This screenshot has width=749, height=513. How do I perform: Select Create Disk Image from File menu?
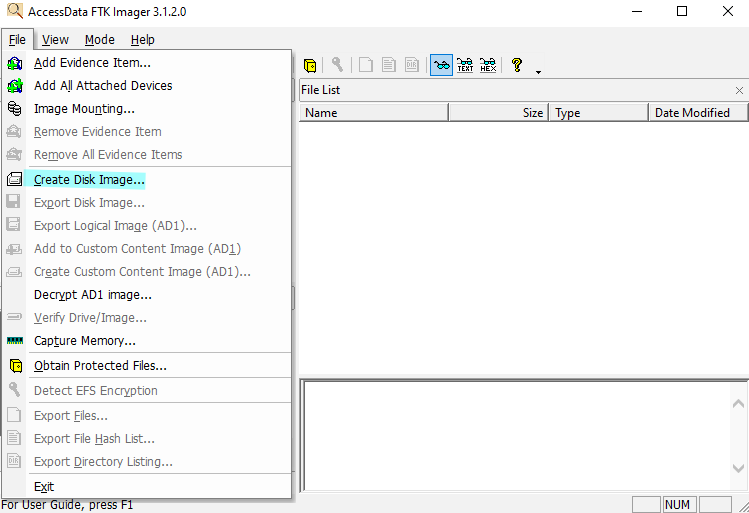pos(89,180)
